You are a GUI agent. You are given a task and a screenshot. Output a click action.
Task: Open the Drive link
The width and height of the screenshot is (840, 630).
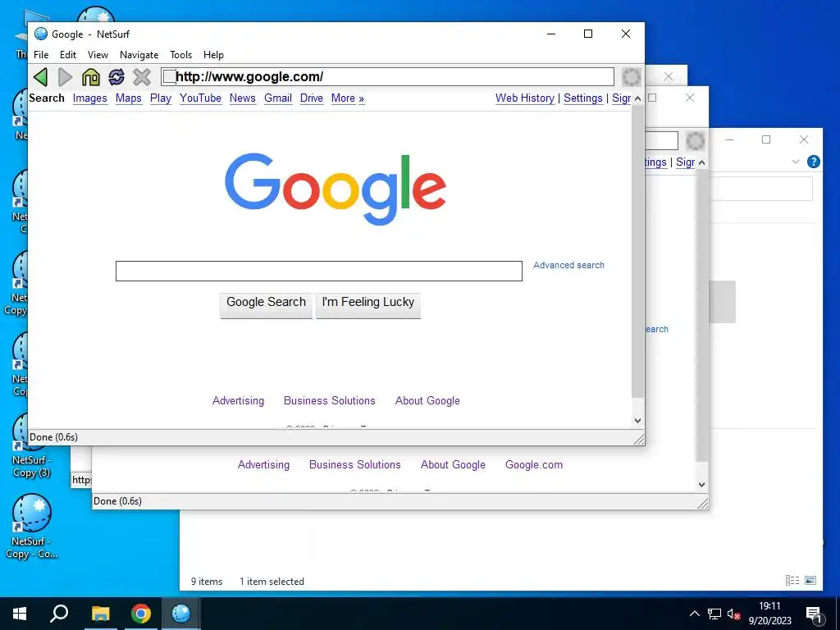click(311, 98)
